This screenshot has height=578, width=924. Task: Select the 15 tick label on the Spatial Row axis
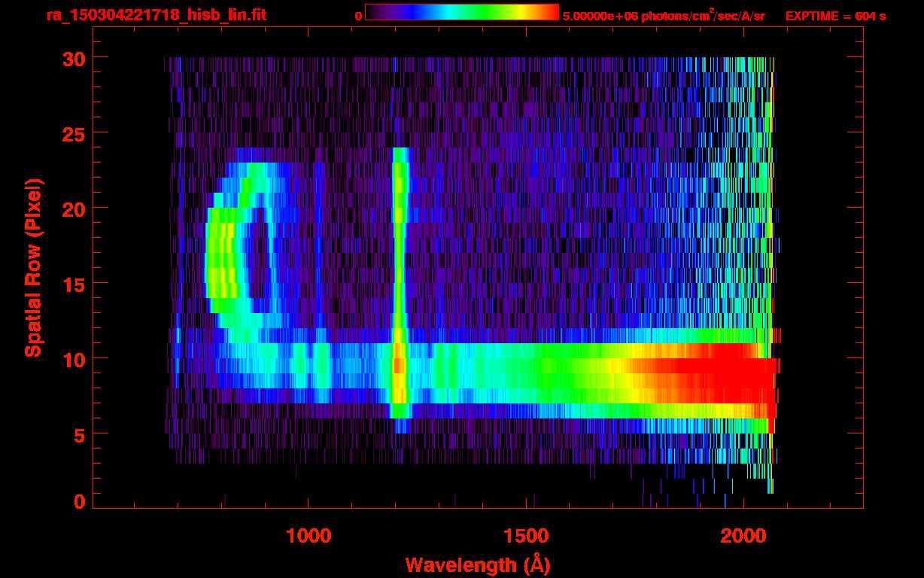73,284
